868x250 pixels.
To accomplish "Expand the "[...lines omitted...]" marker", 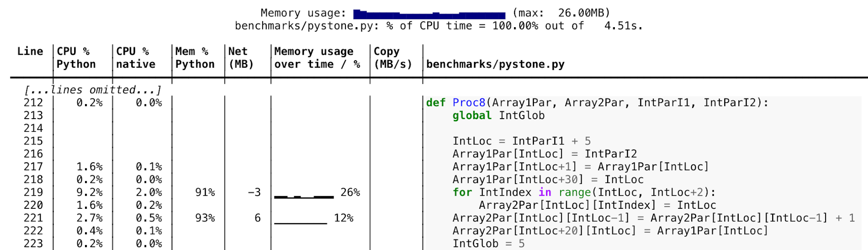I will (x=93, y=90).
